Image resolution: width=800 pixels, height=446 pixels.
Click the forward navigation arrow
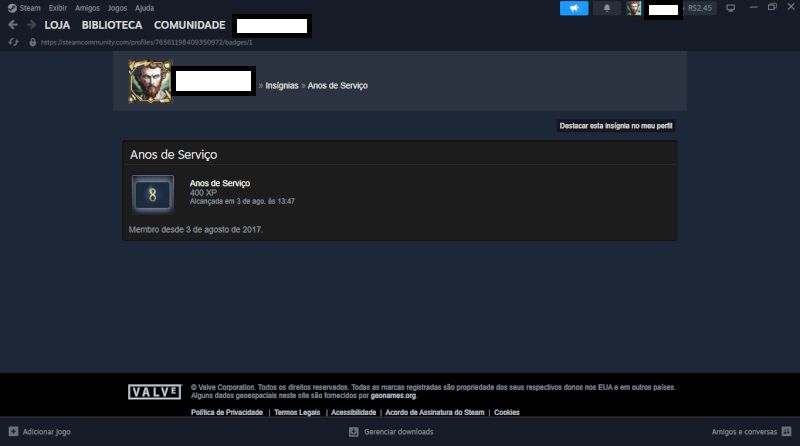[32, 25]
